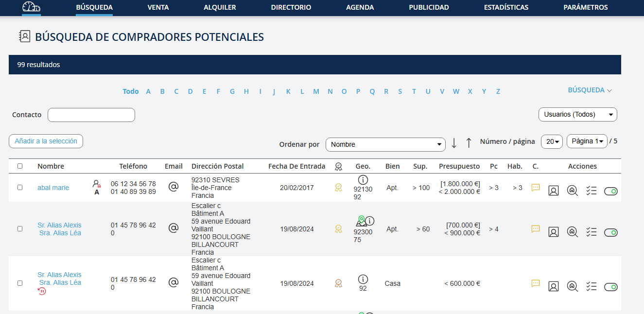Image resolution: width=644 pixels, height=314 pixels.
Task: Check the select-all checkbox in table header
Action: [20, 166]
